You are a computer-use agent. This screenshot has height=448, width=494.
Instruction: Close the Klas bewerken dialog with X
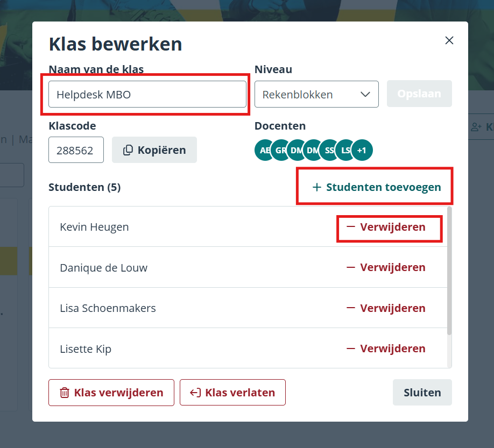(449, 40)
